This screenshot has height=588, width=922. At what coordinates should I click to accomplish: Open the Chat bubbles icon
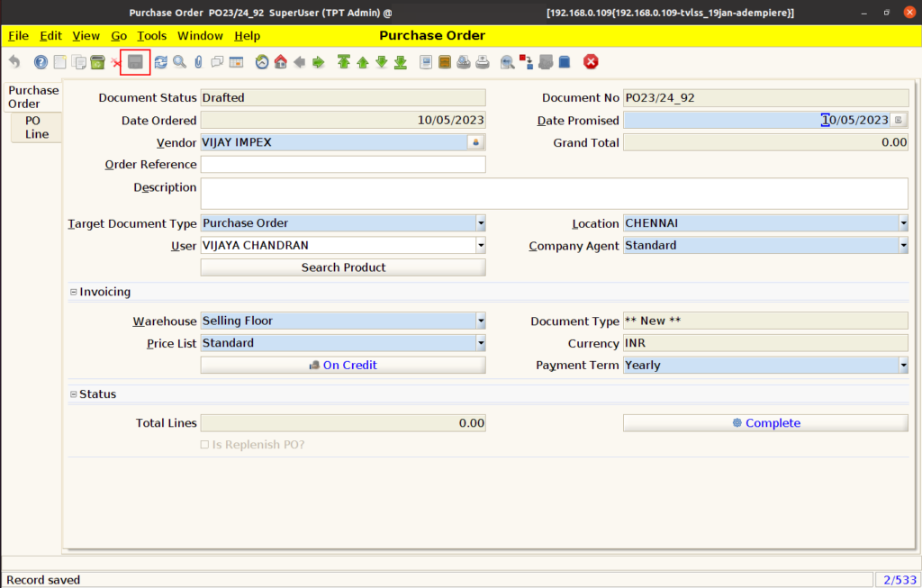pyautogui.click(x=217, y=62)
